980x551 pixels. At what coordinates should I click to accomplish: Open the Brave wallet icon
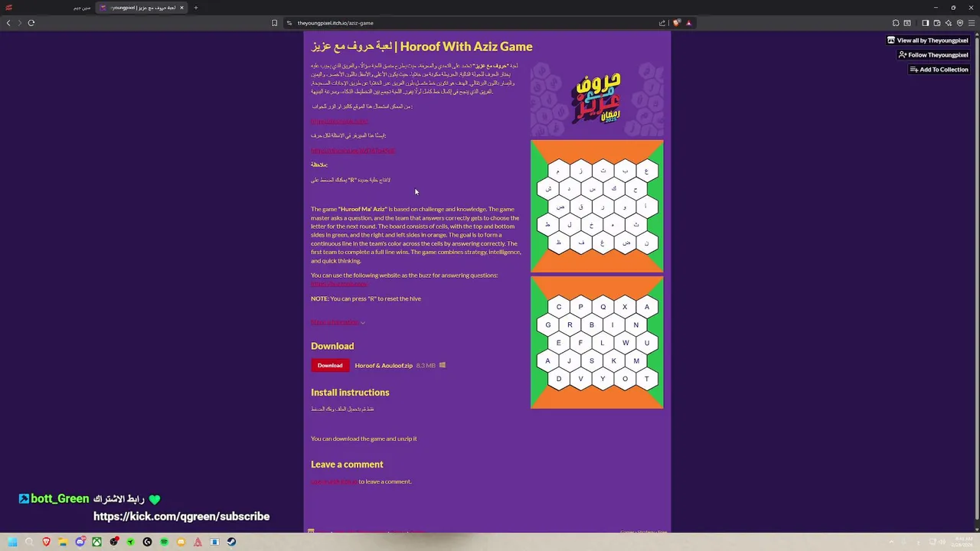(936, 23)
